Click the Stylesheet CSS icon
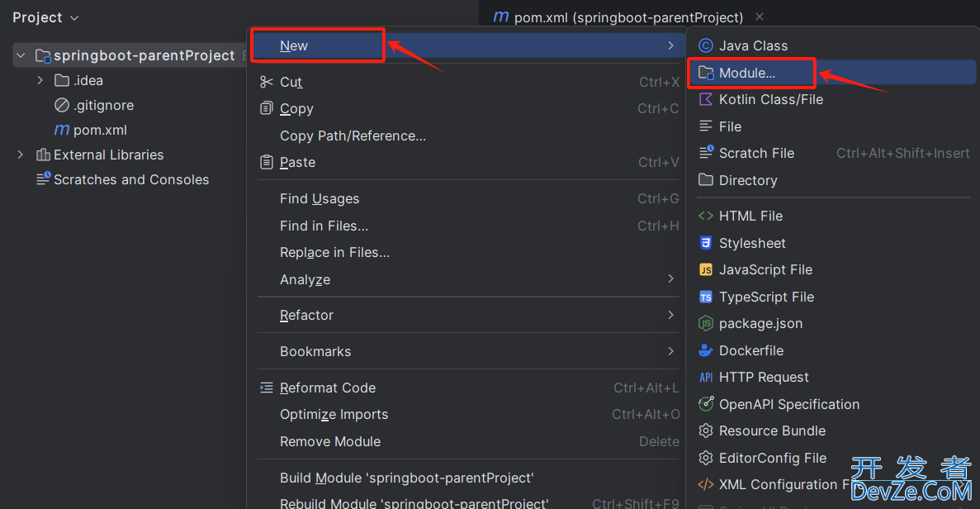Screen dimensions: 980x509 [706, 243]
